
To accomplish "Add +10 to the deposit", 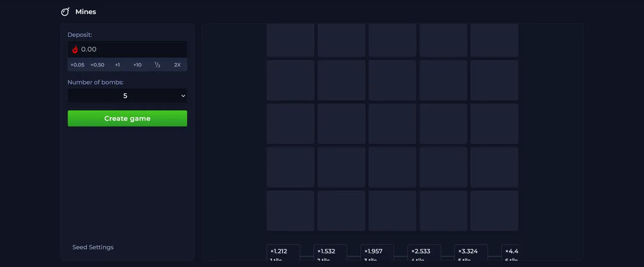I will tap(137, 65).
